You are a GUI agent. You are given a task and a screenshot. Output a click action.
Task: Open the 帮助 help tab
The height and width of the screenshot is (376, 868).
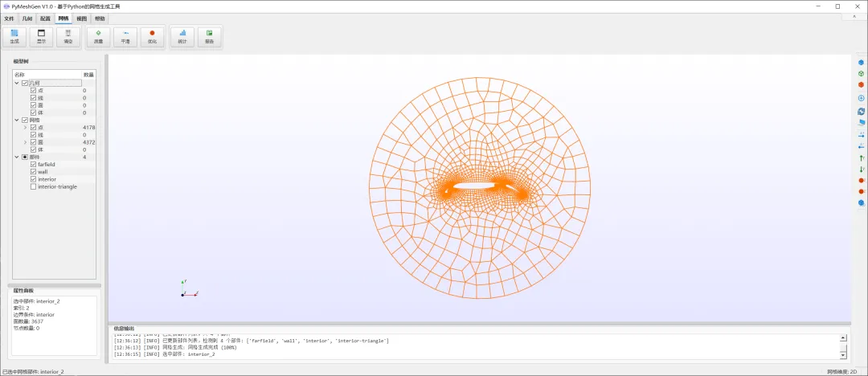100,18
